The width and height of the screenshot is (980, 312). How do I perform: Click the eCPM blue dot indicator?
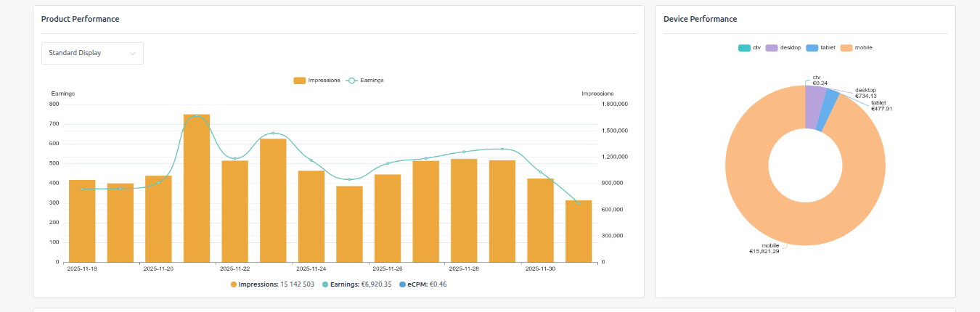pos(401,284)
